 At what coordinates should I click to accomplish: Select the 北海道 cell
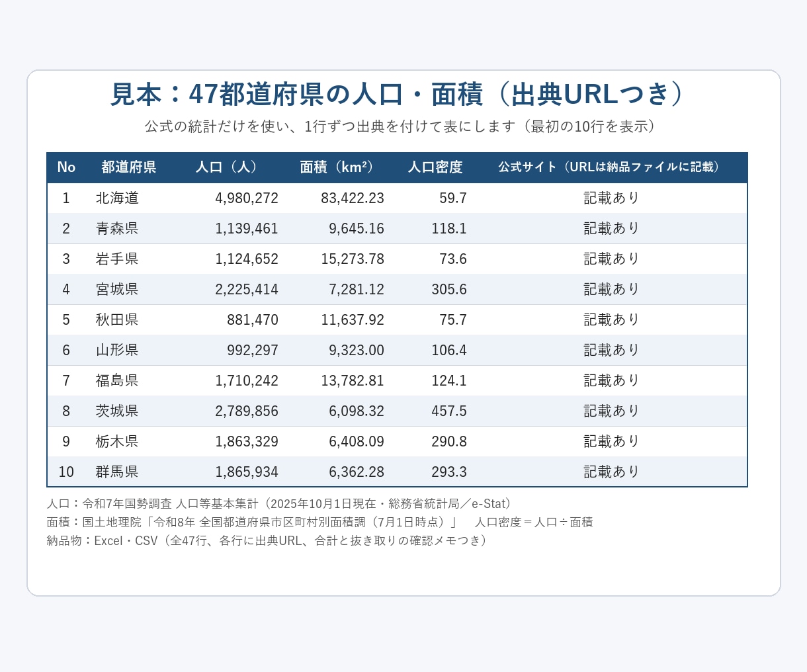tap(117, 198)
